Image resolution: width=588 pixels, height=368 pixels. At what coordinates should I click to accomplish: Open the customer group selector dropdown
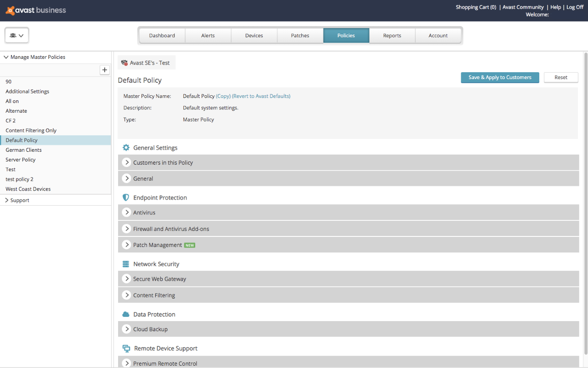(17, 35)
